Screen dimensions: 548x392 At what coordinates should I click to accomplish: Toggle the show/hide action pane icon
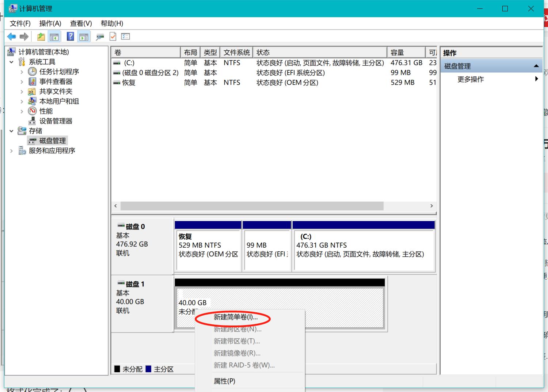[84, 37]
